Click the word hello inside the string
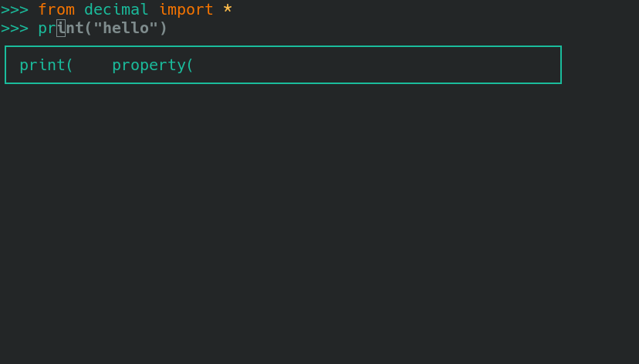 (126, 29)
